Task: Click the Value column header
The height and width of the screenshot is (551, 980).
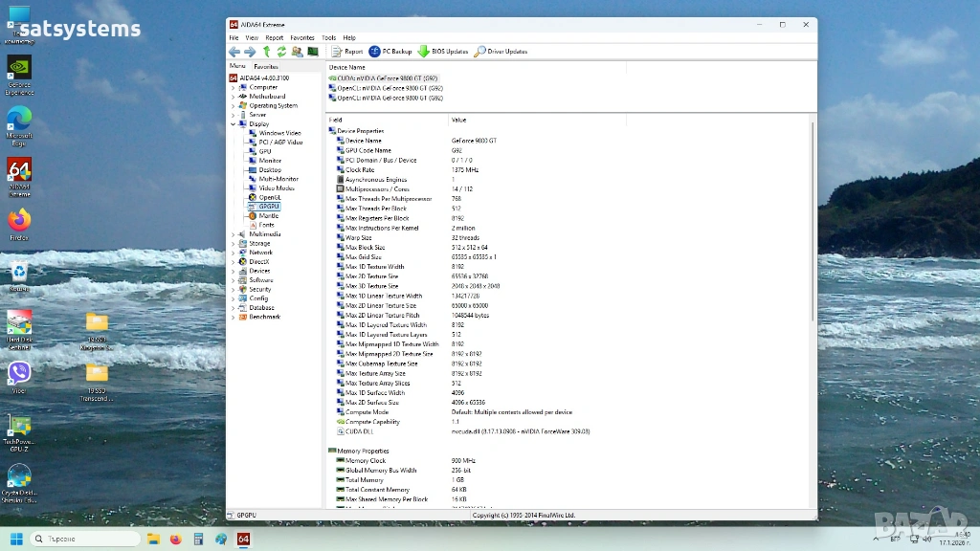Action: point(458,121)
